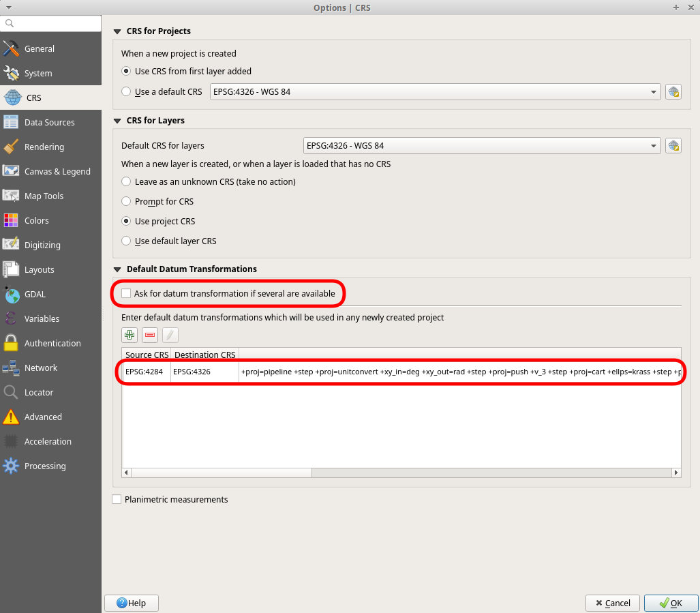Open the System settings icon

point(11,73)
